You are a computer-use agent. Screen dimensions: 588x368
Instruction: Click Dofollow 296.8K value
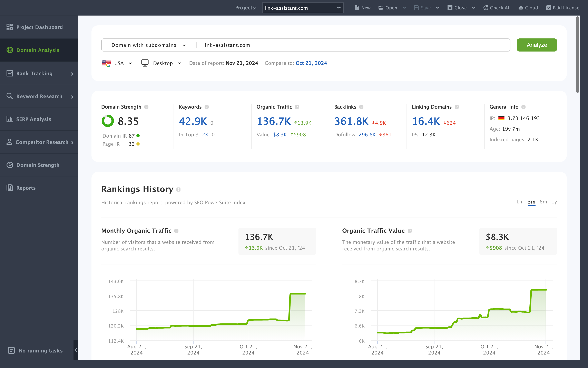click(x=367, y=135)
